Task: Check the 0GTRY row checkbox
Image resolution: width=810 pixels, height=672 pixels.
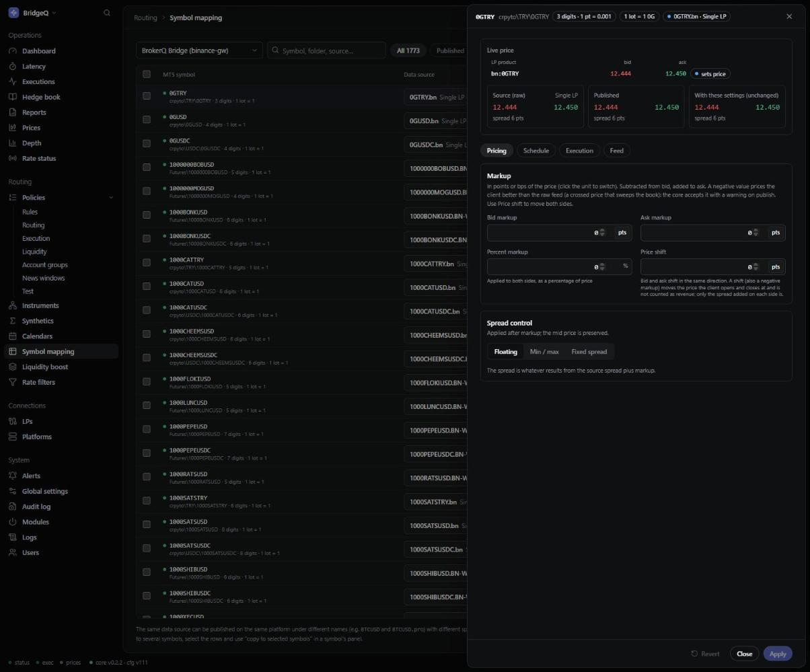Action: 147,96
